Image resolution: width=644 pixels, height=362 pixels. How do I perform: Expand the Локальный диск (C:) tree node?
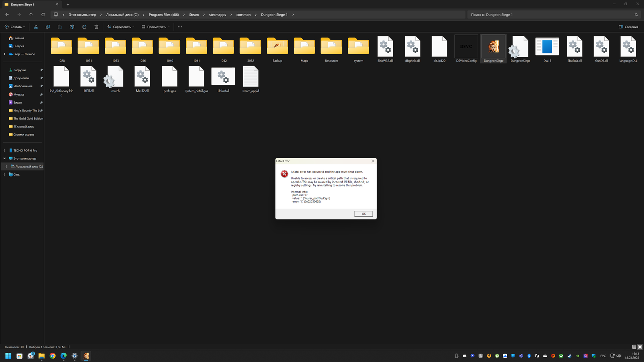[x=7, y=166]
